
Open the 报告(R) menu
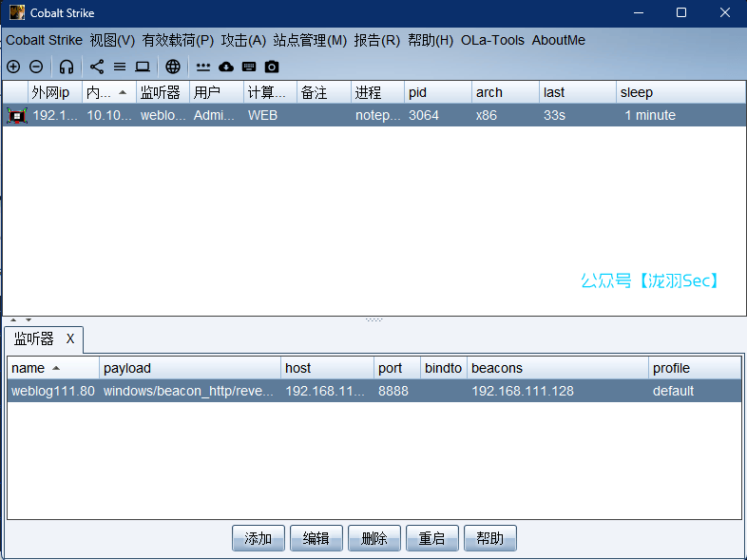(x=377, y=41)
